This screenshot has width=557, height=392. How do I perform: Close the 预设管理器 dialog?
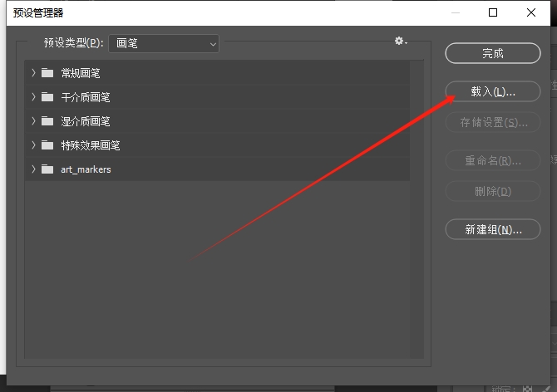click(x=531, y=12)
